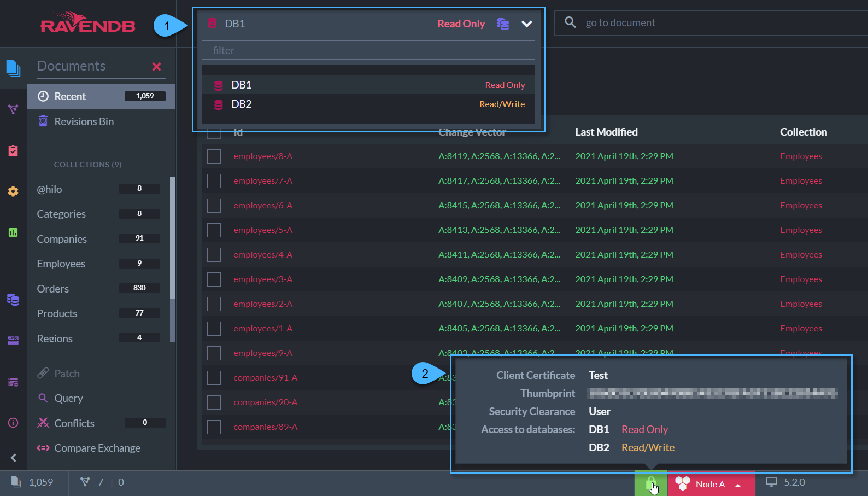Click the Last Modified column header
The image size is (868, 496).
606,132
